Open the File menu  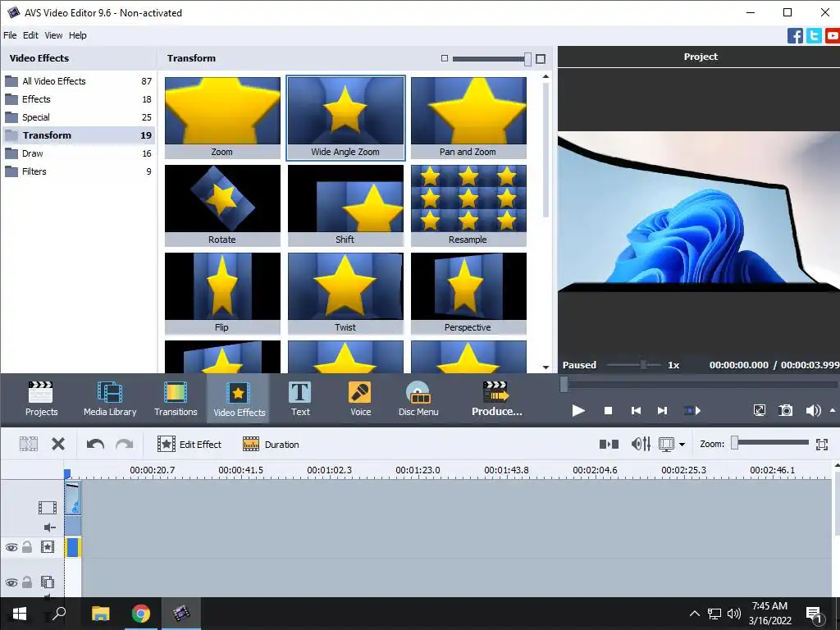tap(10, 35)
